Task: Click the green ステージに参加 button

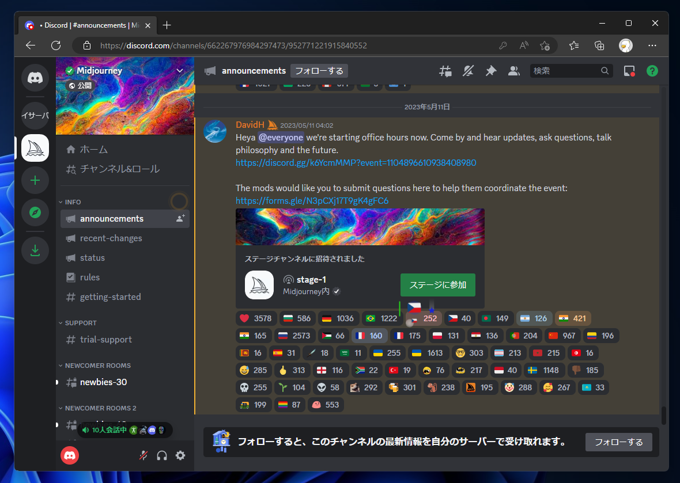Action: pos(438,285)
